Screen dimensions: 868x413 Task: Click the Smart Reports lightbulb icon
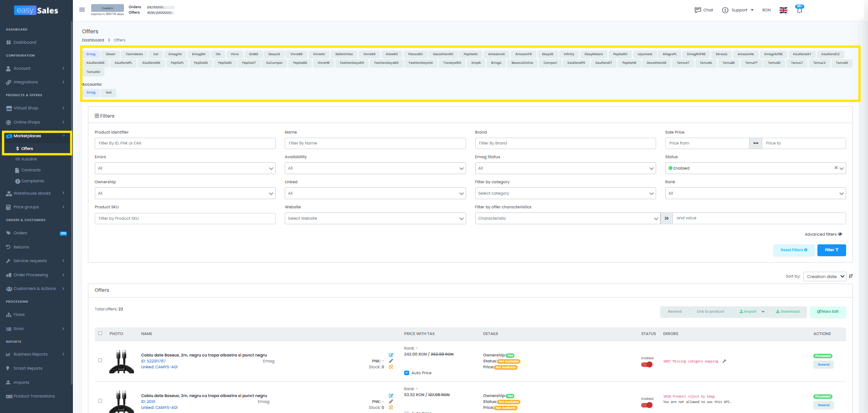point(8,368)
